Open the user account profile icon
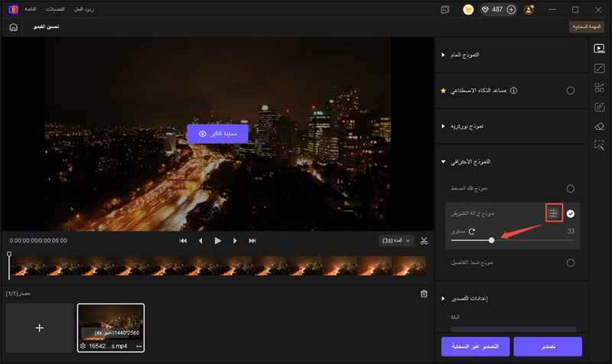Image resolution: width=612 pixels, height=364 pixels. point(529,9)
